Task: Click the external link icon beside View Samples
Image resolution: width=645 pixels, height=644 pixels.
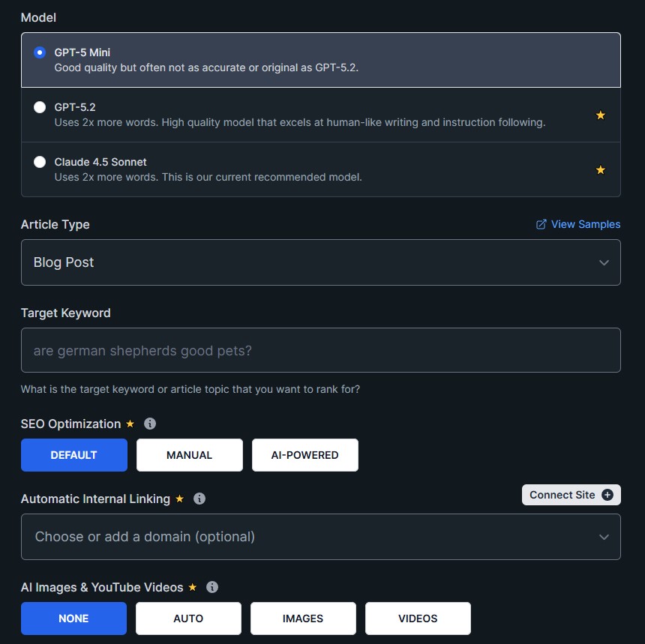Action: [541, 224]
